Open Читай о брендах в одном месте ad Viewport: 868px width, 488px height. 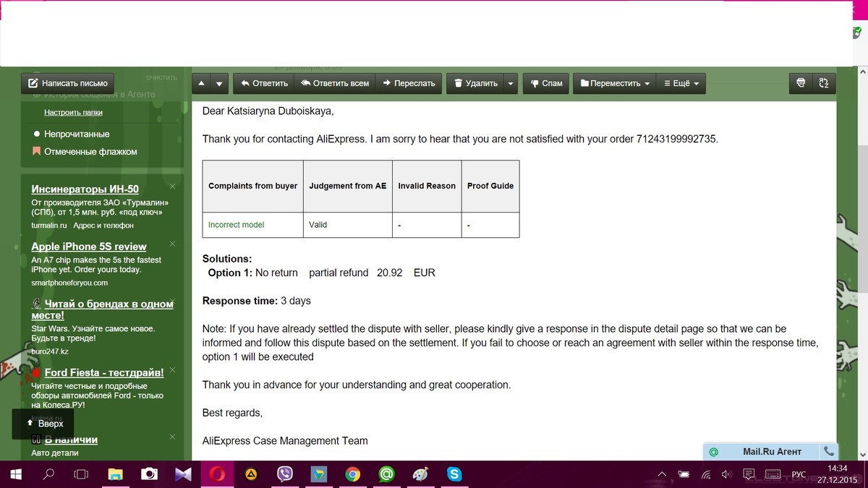(103, 309)
